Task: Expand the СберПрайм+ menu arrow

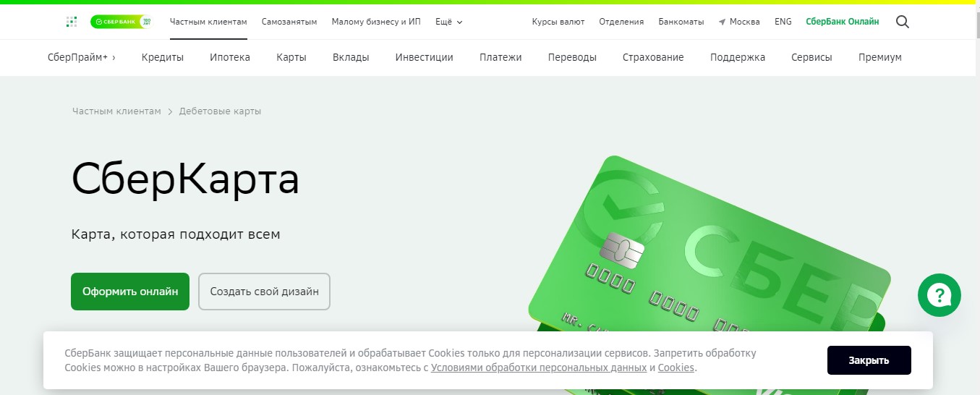Action: pyautogui.click(x=114, y=57)
